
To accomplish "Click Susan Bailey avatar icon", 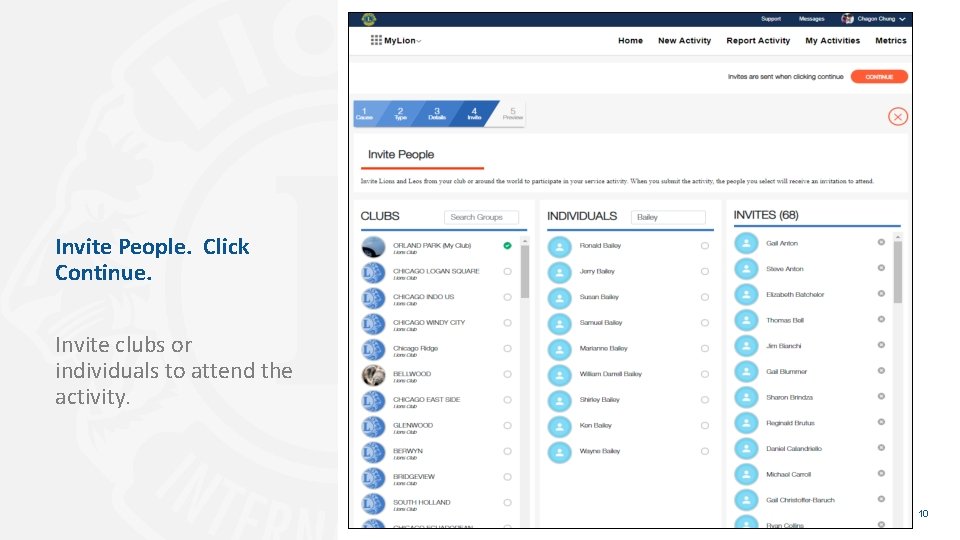I will point(559,298).
